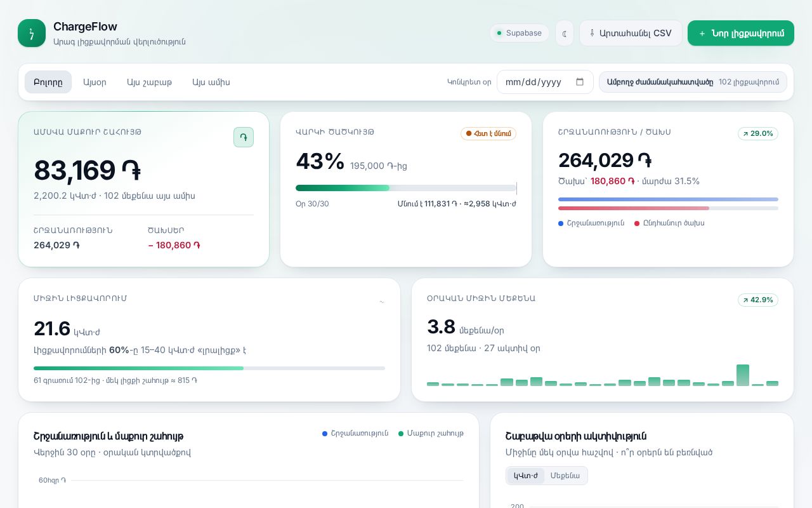Click the ChargeFlow lightning logo icon
Viewport: 812px width, 508px height.
click(x=32, y=33)
